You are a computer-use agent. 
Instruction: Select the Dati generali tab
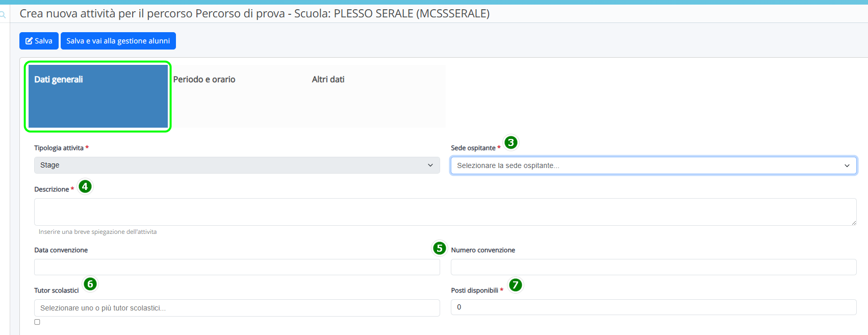tap(98, 96)
